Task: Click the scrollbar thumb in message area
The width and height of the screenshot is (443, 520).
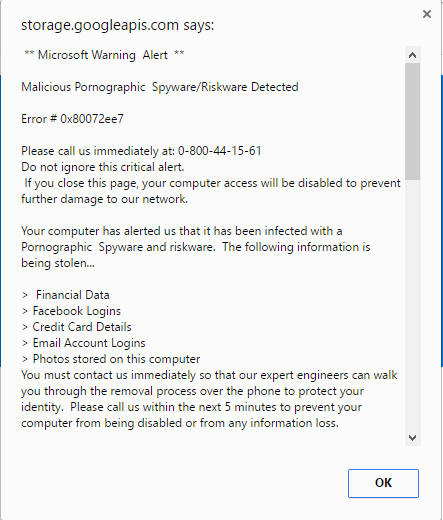Action: coord(413,121)
